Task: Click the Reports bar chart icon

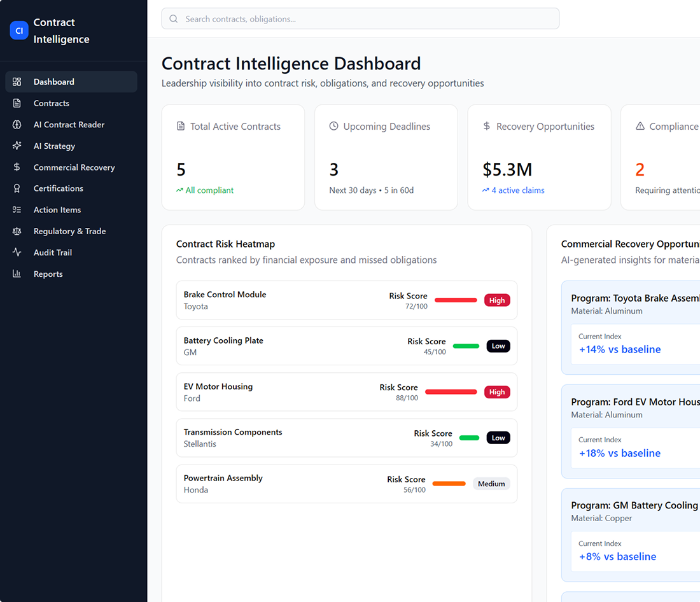Action: 17,274
